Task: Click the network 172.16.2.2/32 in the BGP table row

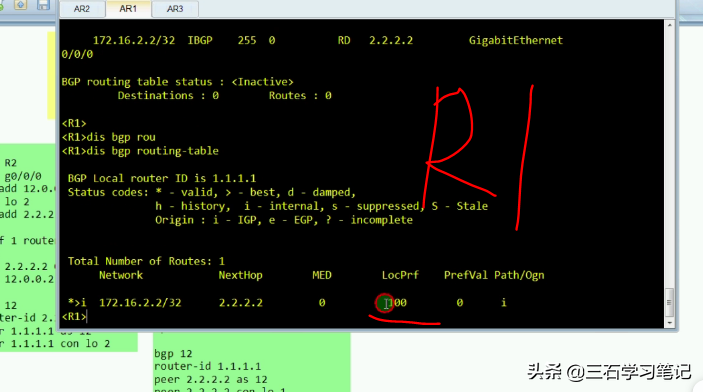Action: point(140,303)
